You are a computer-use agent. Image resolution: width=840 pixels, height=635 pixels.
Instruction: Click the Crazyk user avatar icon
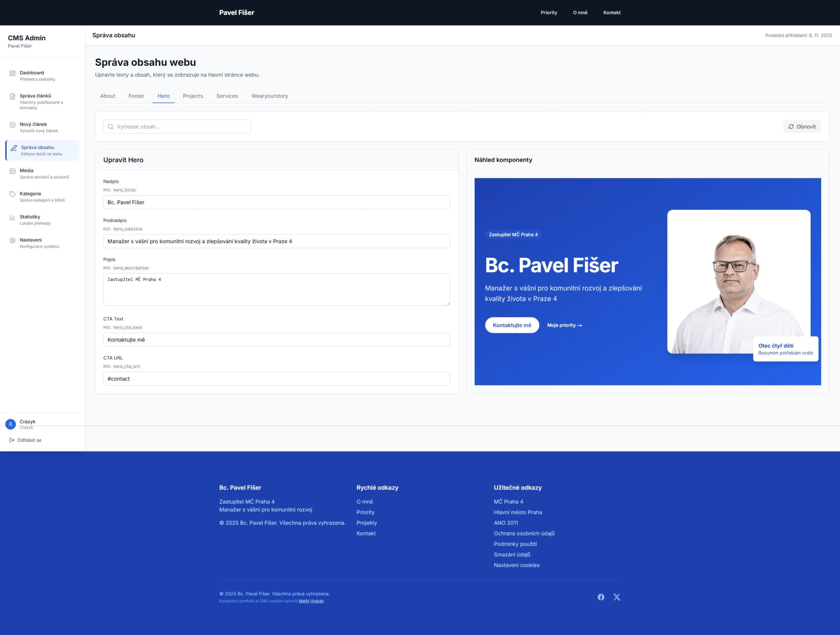click(x=11, y=424)
